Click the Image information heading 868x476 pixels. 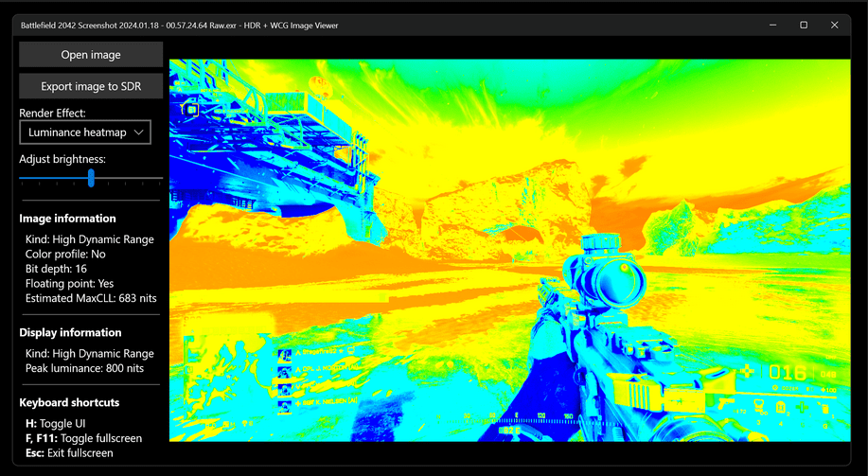point(67,219)
